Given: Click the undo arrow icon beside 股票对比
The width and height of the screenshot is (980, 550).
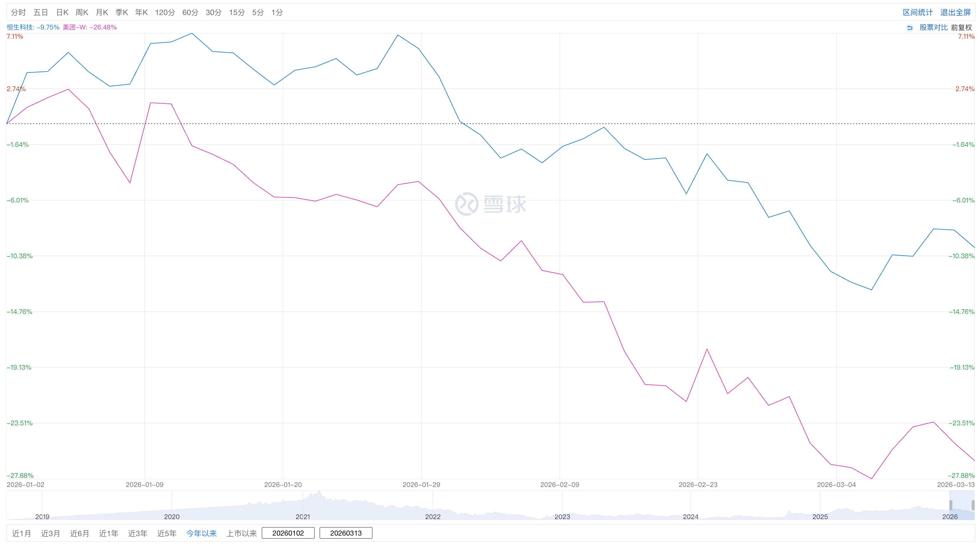Looking at the screenshot, I should click(x=909, y=28).
